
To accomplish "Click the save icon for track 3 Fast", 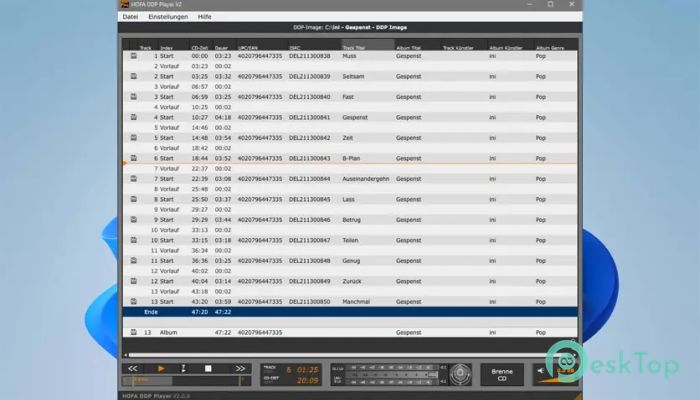I will tap(133, 97).
